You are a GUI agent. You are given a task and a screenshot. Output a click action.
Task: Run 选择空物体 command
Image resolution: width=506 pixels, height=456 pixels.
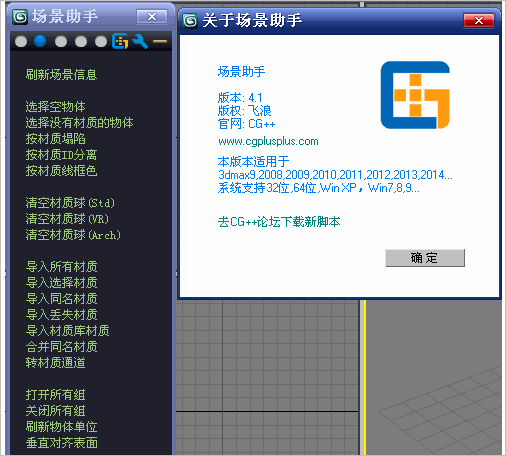(55, 107)
